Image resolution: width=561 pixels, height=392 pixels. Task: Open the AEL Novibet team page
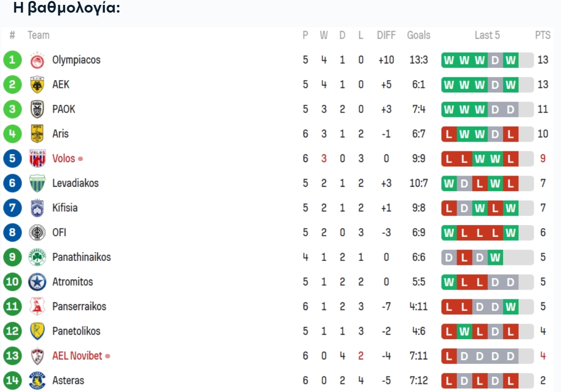(x=77, y=356)
